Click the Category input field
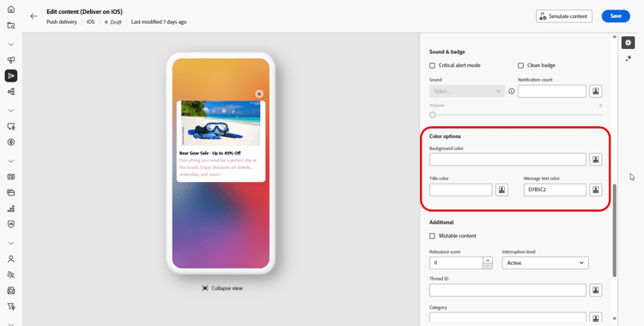Image resolution: width=644 pixels, height=326 pixels. click(507, 317)
